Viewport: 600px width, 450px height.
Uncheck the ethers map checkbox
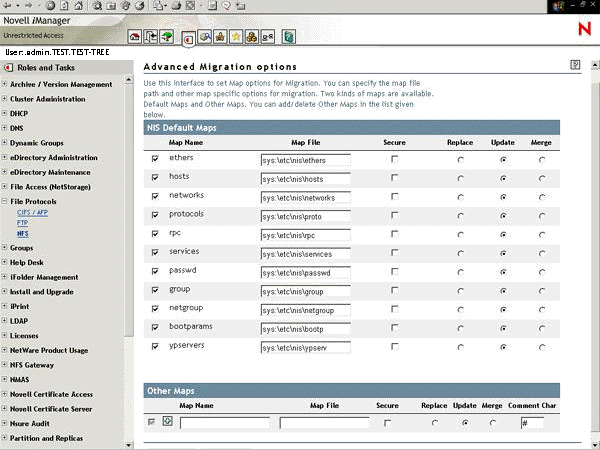[154, 158]
